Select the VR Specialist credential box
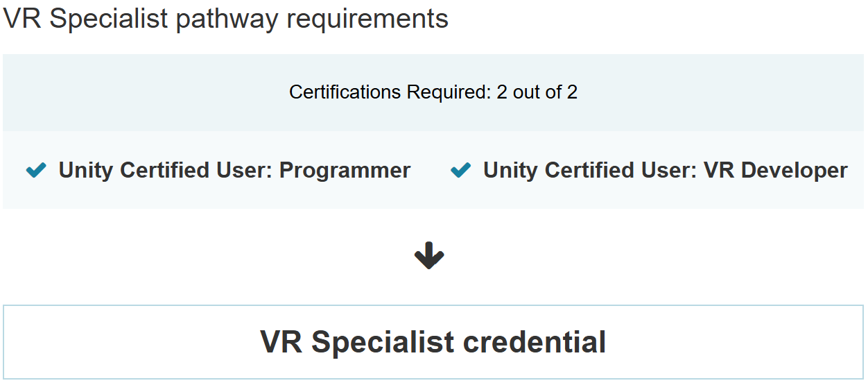Image resolution: width=868 pixels, height=383 pixels. point(433,342)
